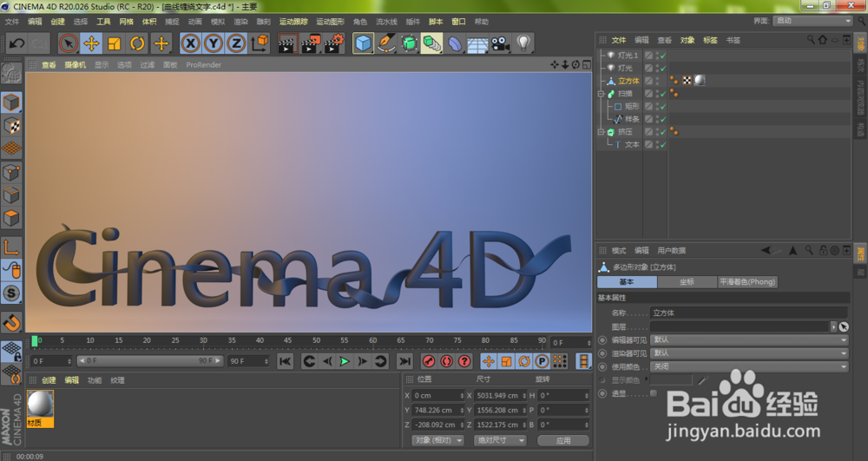
Task: Open the 摄像机 viewport menu
Action: click(x=75, y=65)
